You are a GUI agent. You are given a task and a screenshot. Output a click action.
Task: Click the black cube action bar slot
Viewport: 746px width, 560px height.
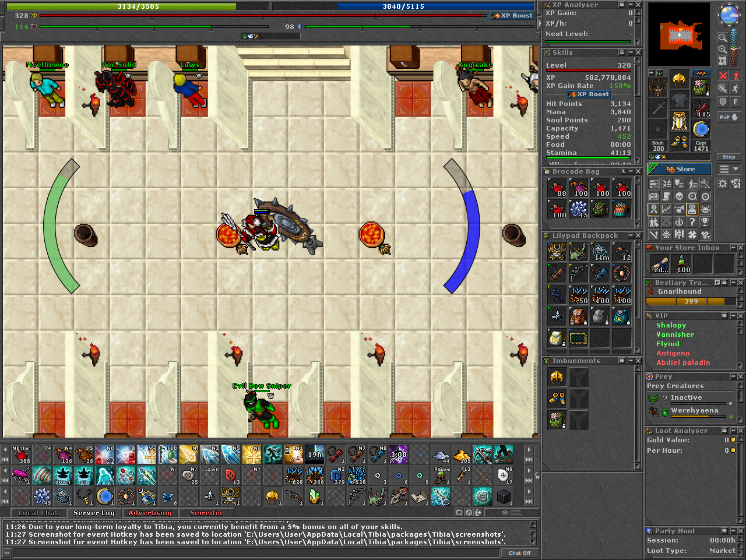point(504,496)
